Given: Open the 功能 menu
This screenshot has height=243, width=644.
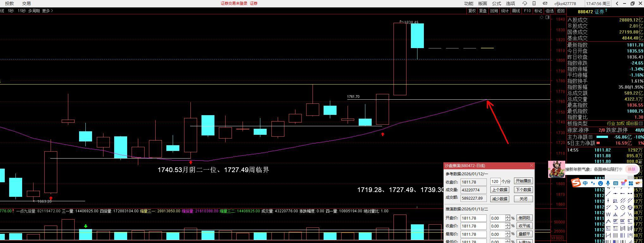Looking at the screenshot, I should pos(469,3).
